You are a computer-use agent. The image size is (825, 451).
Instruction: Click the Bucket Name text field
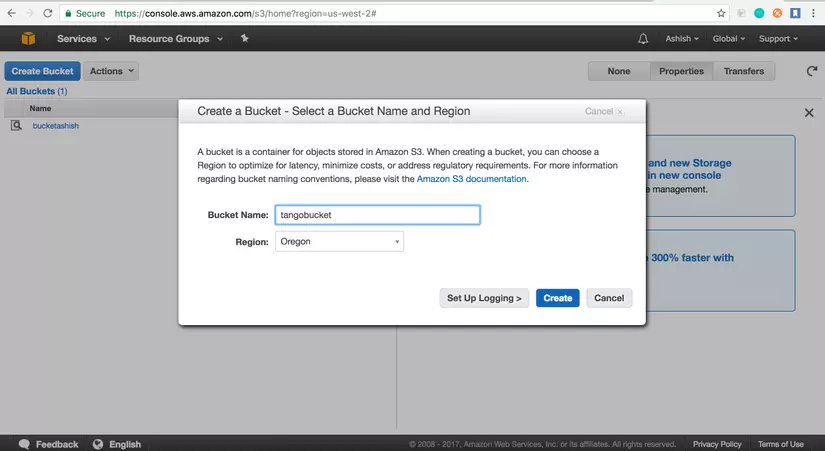[377, 215]
